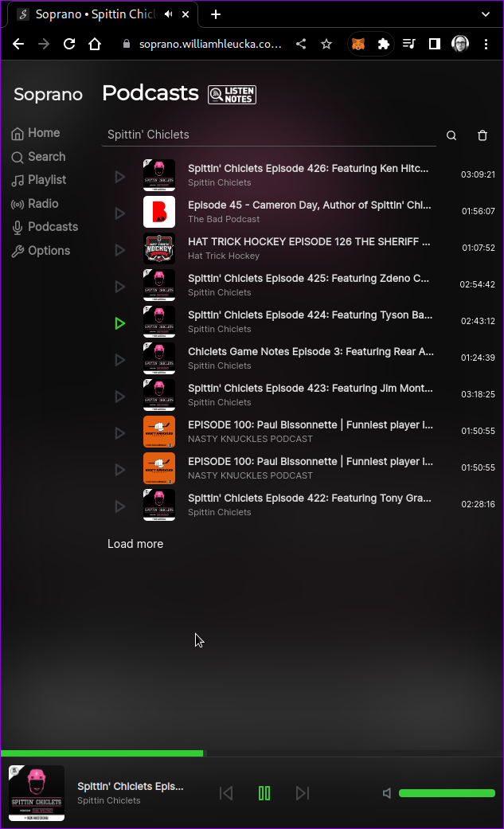Pause the current episode
Viewport: 504px width, 829px height.
pyautogui.click(x=264, y=793)
